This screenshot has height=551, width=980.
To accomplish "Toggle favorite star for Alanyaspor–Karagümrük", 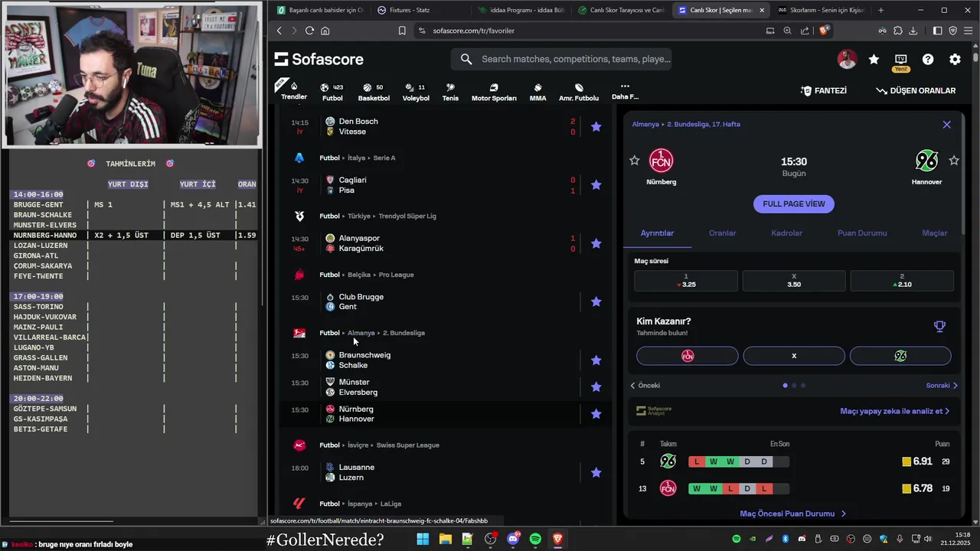I will pos(596,243).
